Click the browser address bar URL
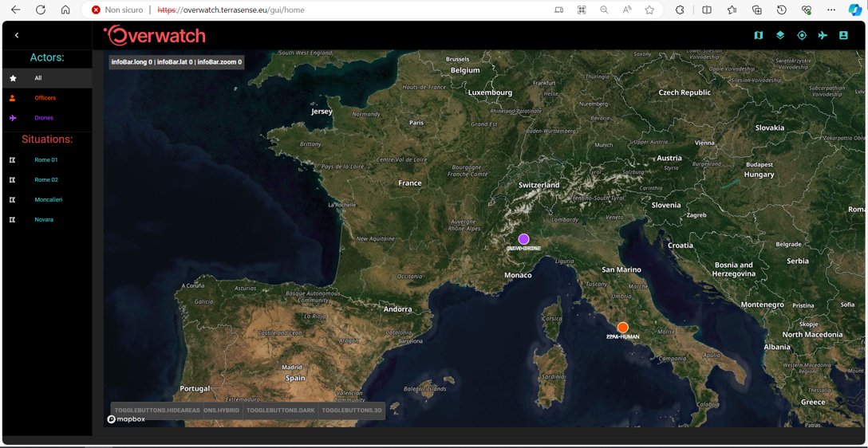This screenshot has width=868, height=448. click(231, 10)
